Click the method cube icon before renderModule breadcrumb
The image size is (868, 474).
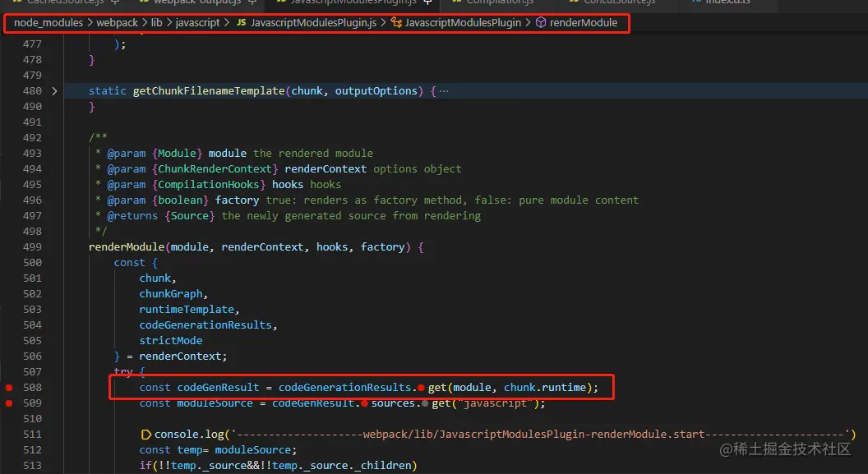(x=541, y=23)
